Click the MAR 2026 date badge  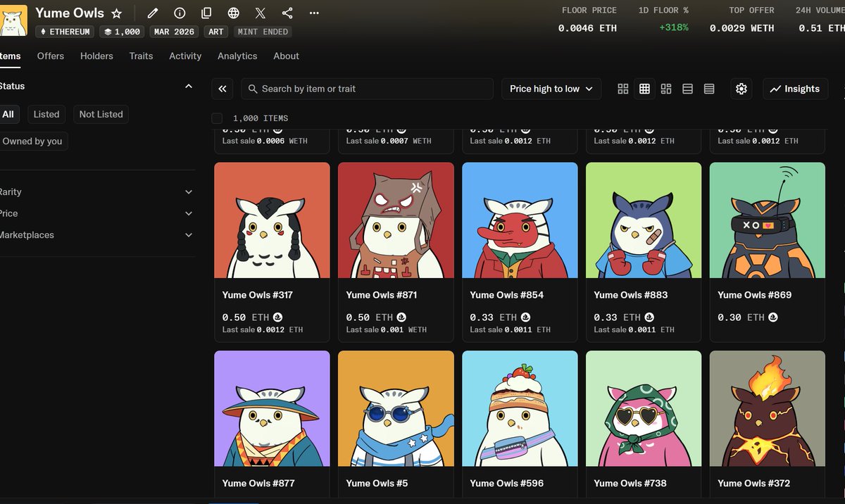(174, 32)
